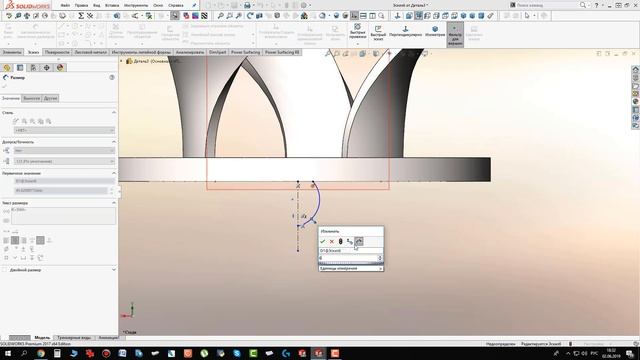Click the help icon in Размер panel
This screenshot has width=640, height=360.
click(112, 77)
